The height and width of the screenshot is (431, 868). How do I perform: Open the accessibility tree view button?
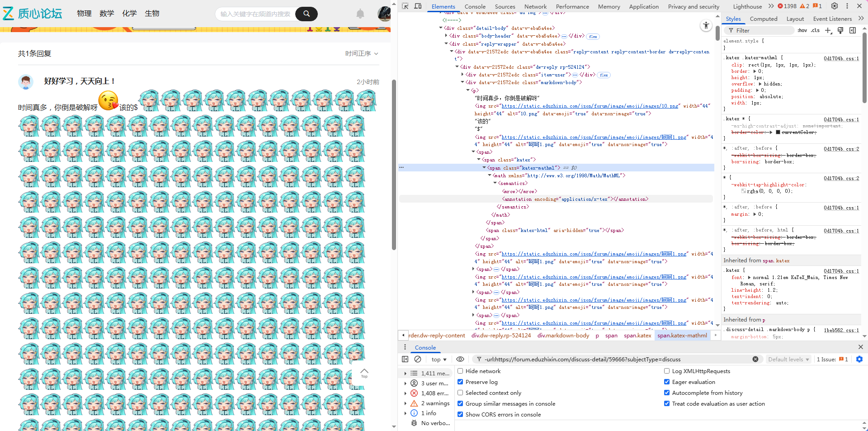(x=706, y=26)
